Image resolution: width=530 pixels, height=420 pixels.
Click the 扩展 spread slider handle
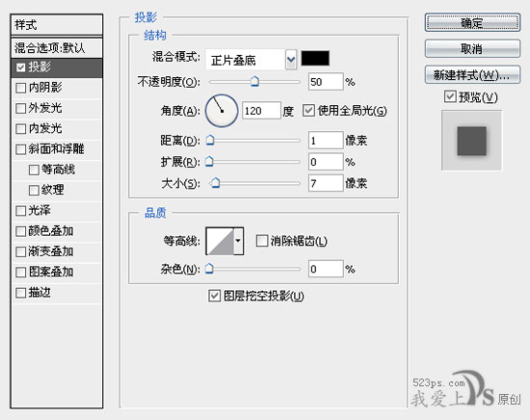[209, 162]
